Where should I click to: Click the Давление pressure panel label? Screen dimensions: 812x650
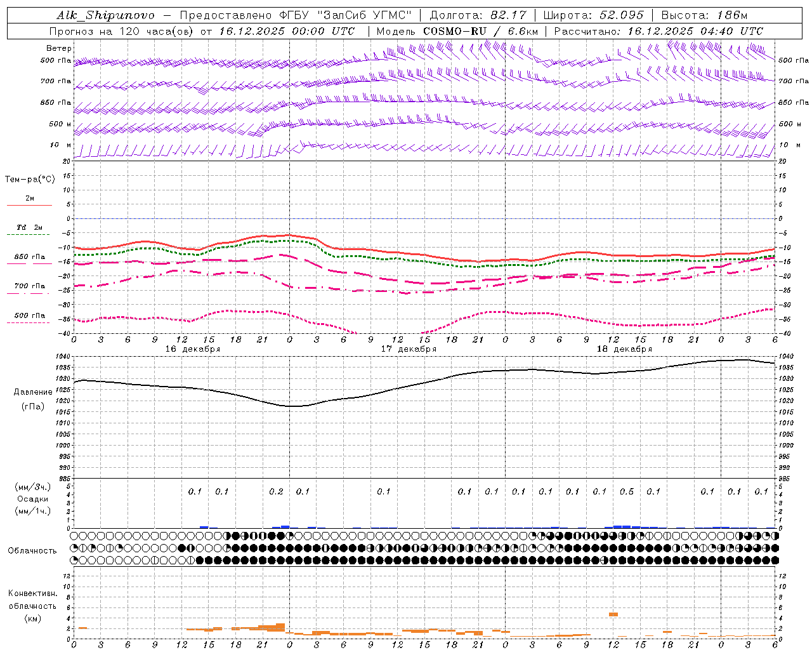[x=33, y=392]
